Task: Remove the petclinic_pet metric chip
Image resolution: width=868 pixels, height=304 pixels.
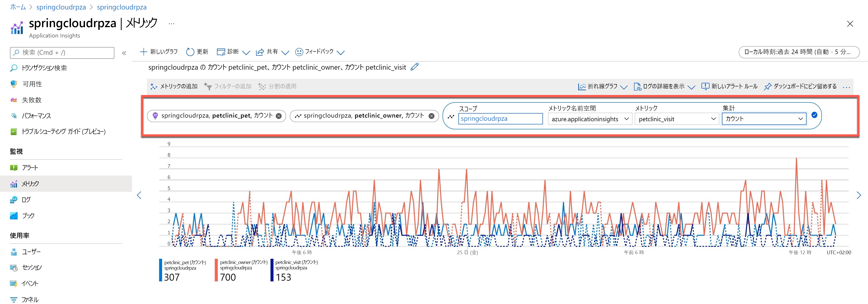Action: pyautogui.click(x=279, y=116)
